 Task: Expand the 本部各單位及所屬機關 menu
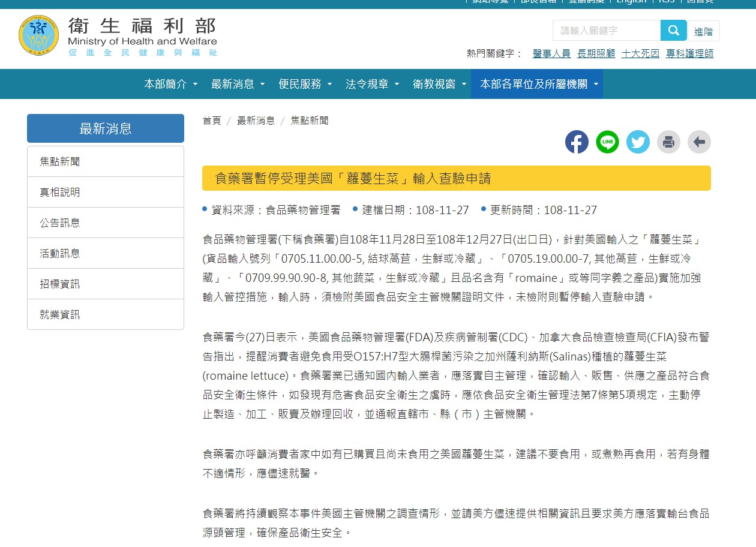[x=537, y=84]
